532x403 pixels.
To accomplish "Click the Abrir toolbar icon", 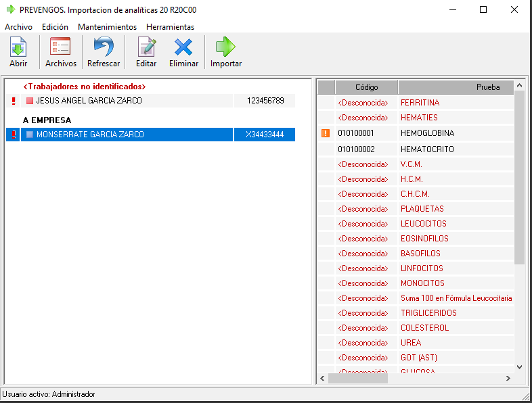I will pos(18,47).
